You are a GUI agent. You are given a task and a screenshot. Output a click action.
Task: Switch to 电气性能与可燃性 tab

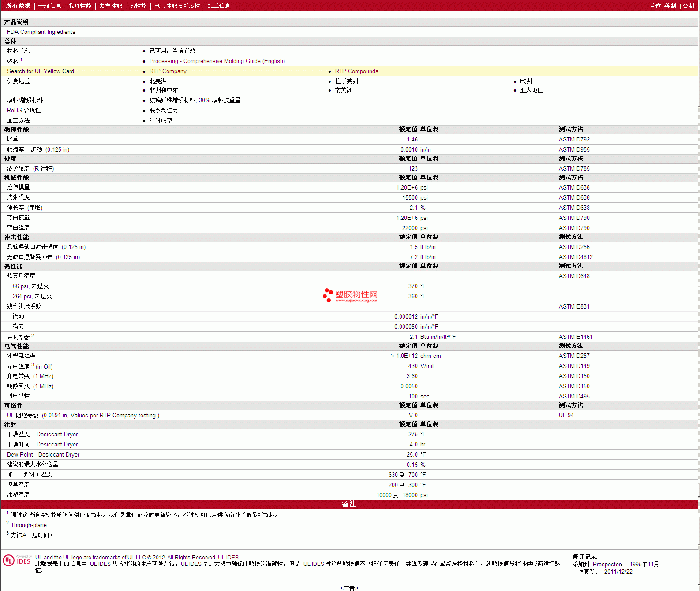pyautogui.click(x=177, y=6)
